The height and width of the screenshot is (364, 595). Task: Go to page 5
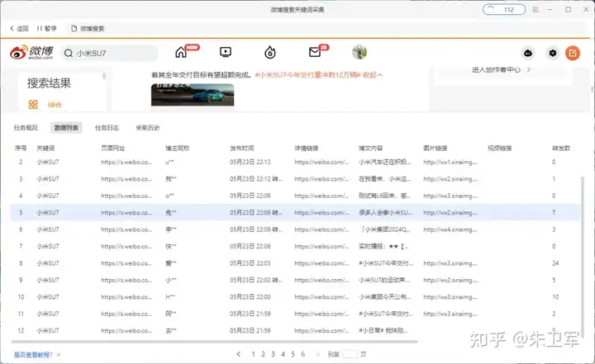click(293, 354)
